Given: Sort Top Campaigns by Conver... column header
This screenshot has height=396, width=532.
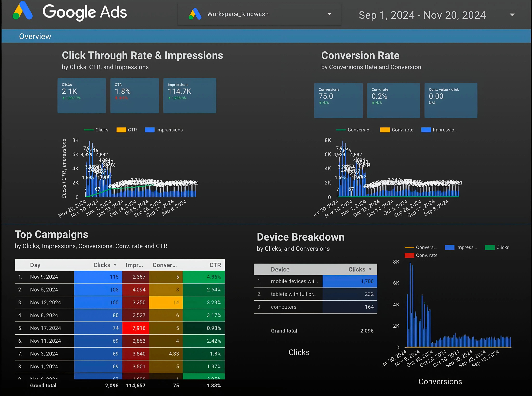Looking at the screenshot, I should (x=165, y=265).
